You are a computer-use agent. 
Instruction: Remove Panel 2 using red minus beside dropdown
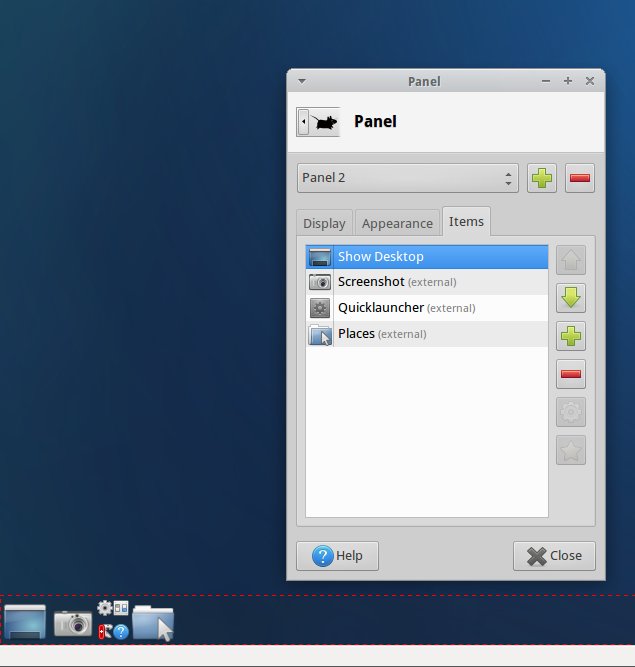[579, 178]
